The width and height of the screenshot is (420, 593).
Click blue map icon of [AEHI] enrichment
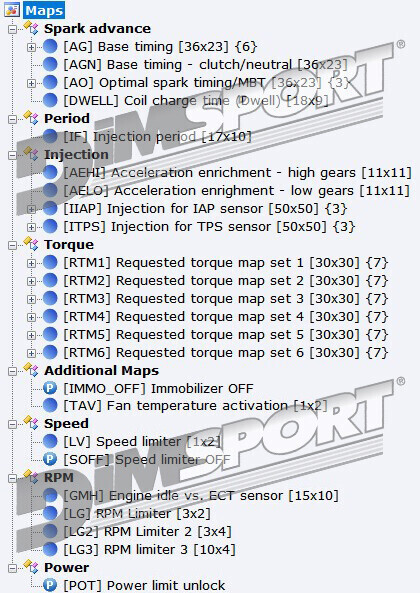click(50, 172)
